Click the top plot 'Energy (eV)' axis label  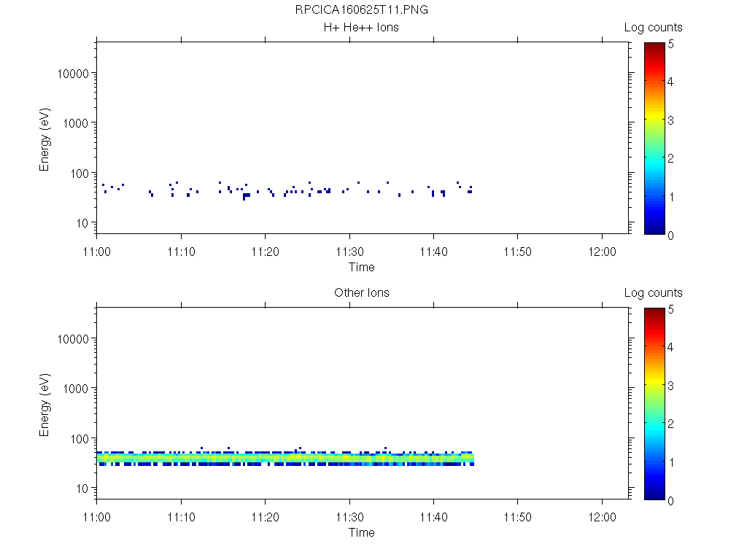pyautogui.click(x=44, y=139)
